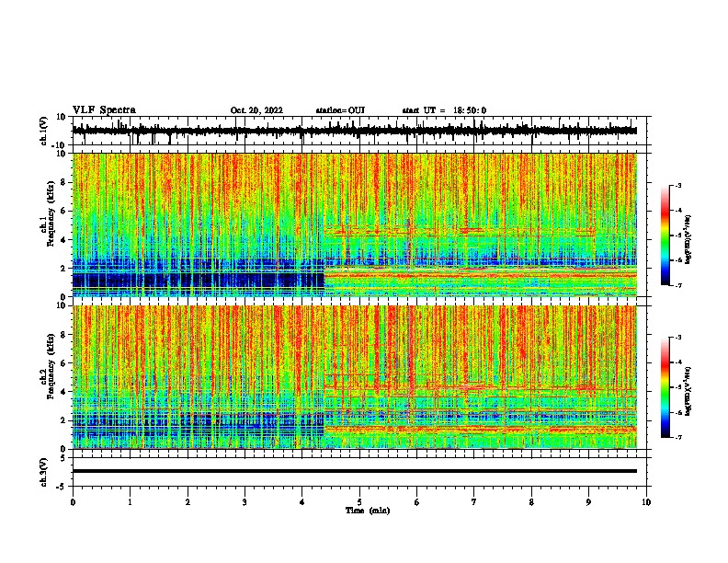Click the ch.1 'Frequency (kHz)' axis label
Image resolution: width=728 pixels, height=563 pixels.
coord(51,213)
